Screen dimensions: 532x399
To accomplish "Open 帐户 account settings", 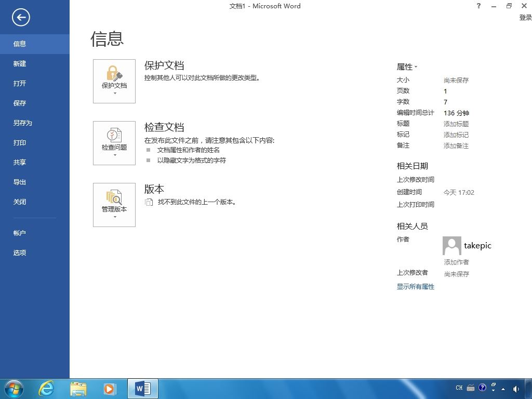I will click(35, 233).
